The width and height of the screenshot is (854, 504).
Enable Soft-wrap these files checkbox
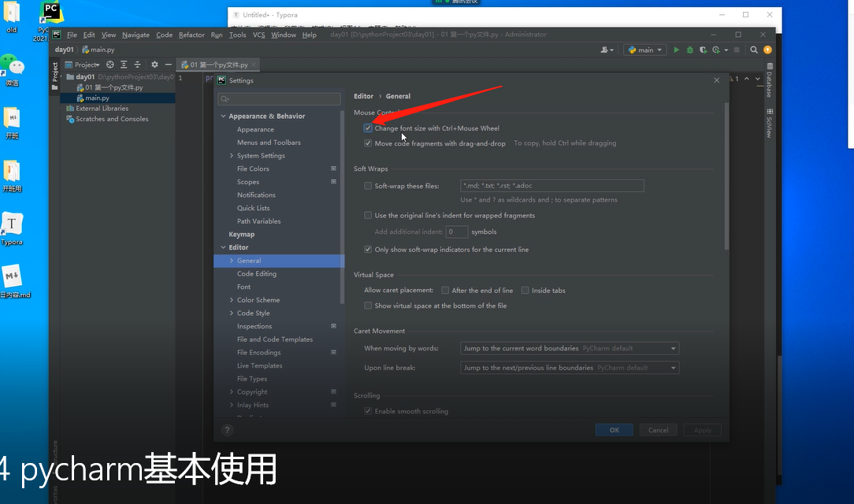[x=368, y=186]
